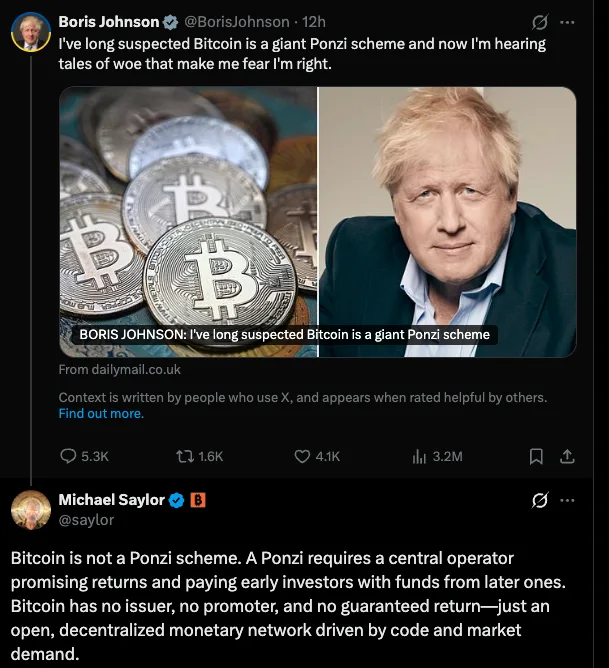Click the reply icon on Boris Johnson's post
The height and width of the screenshot is (668, 609).
click(69, 456)
